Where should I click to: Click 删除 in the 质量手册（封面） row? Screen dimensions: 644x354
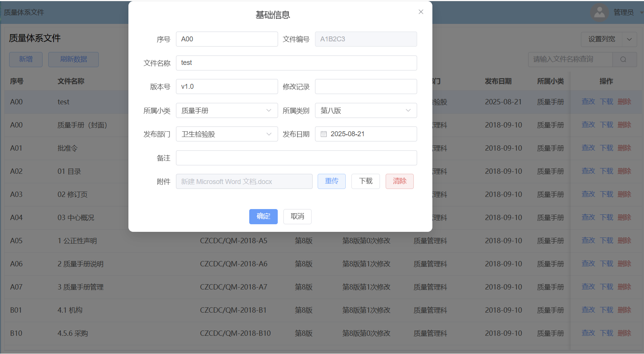pos(624,125)
